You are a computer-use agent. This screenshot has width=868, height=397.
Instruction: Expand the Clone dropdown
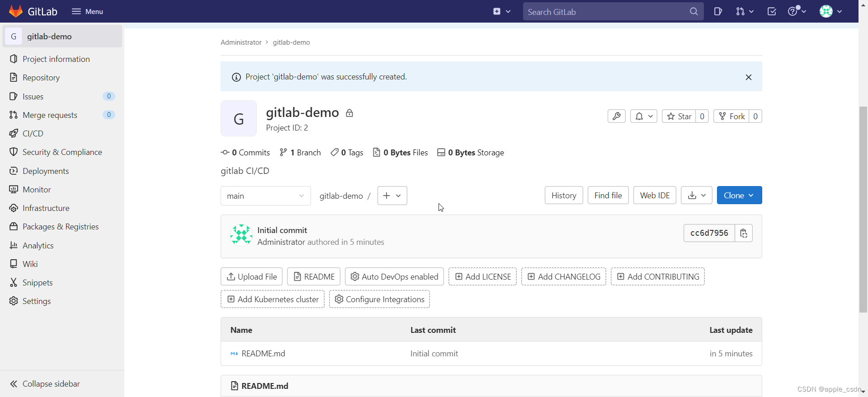(740, 195)
